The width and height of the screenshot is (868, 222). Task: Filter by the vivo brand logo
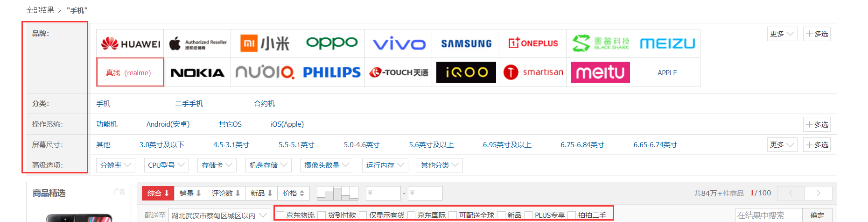tap(399, 43)
